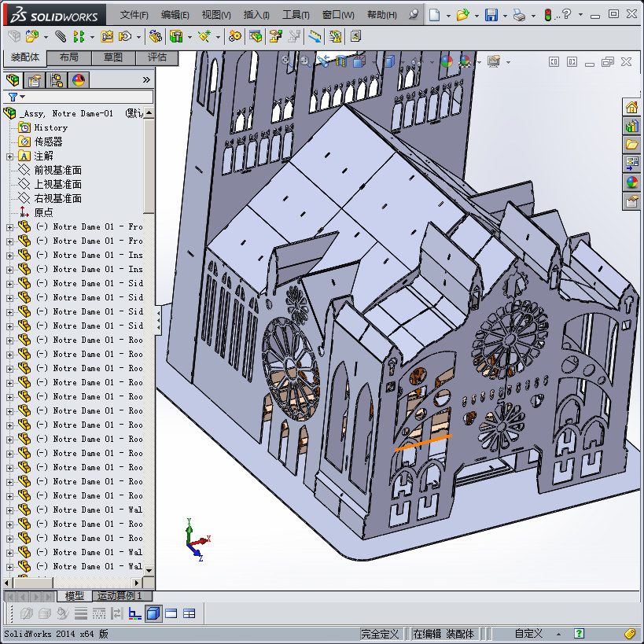Viewport: 644px width, 644px height.
Task: Expand the first Notre Dame 01 - Fro component
Action: [10, 227]
